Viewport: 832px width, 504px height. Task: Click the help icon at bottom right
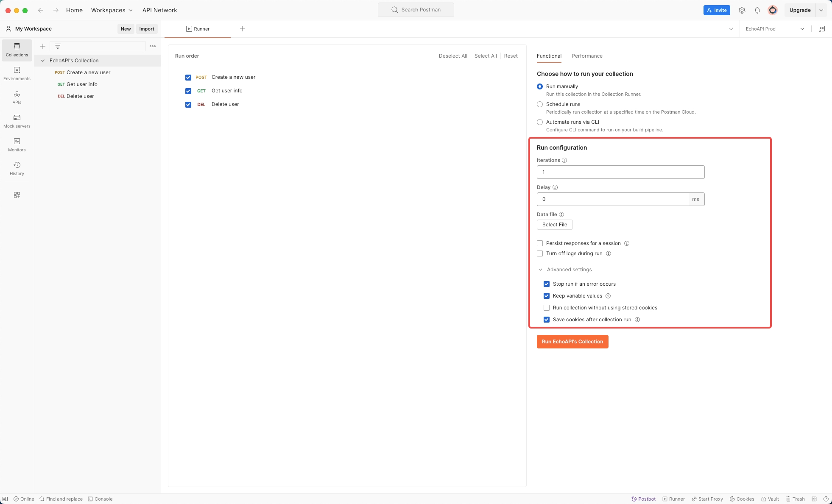pos(826,499)
